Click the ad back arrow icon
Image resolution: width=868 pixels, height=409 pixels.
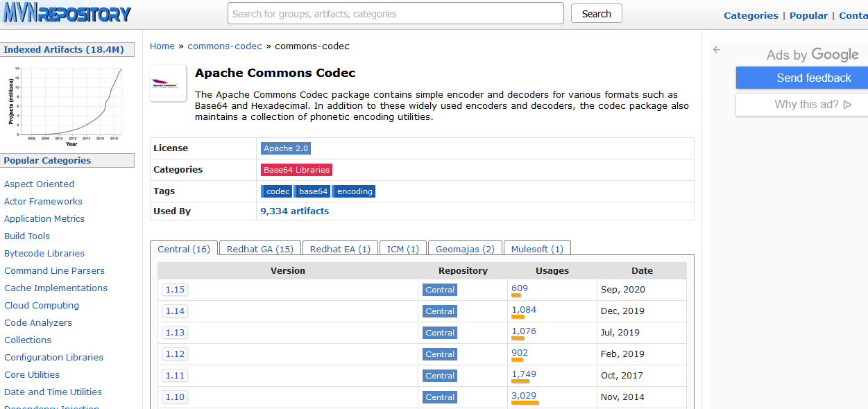pos(717,50)
